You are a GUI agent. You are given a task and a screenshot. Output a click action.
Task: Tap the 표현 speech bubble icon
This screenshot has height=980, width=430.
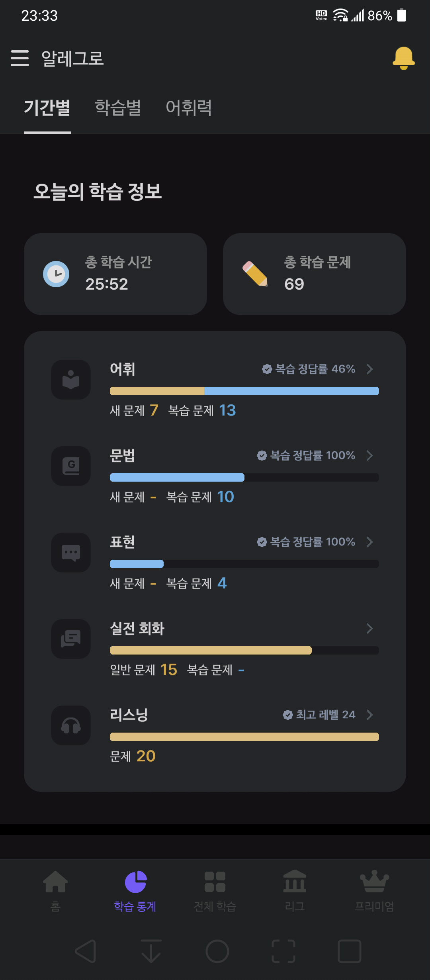click(71, 553)
